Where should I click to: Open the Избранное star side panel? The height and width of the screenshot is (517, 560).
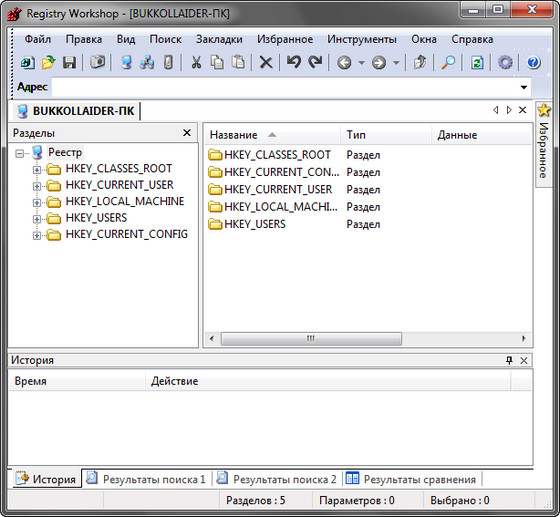[x=544, y=143]
